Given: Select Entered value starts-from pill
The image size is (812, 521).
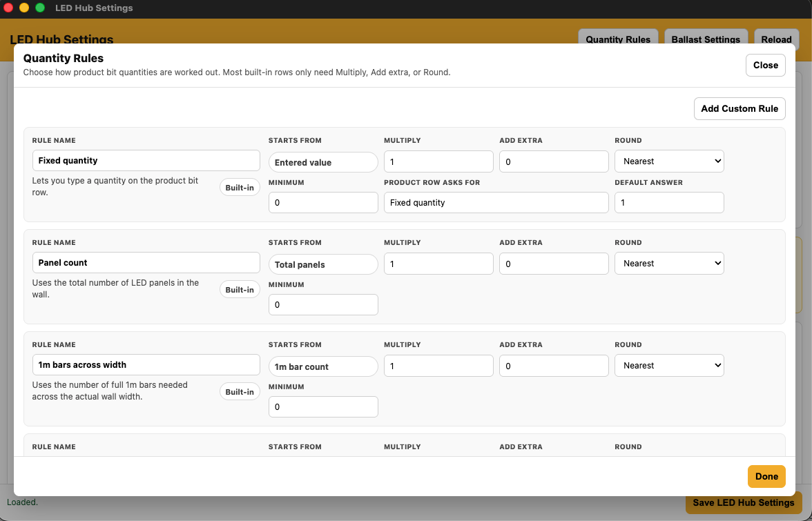Looking at the screenshot, I should coord(323,162).
